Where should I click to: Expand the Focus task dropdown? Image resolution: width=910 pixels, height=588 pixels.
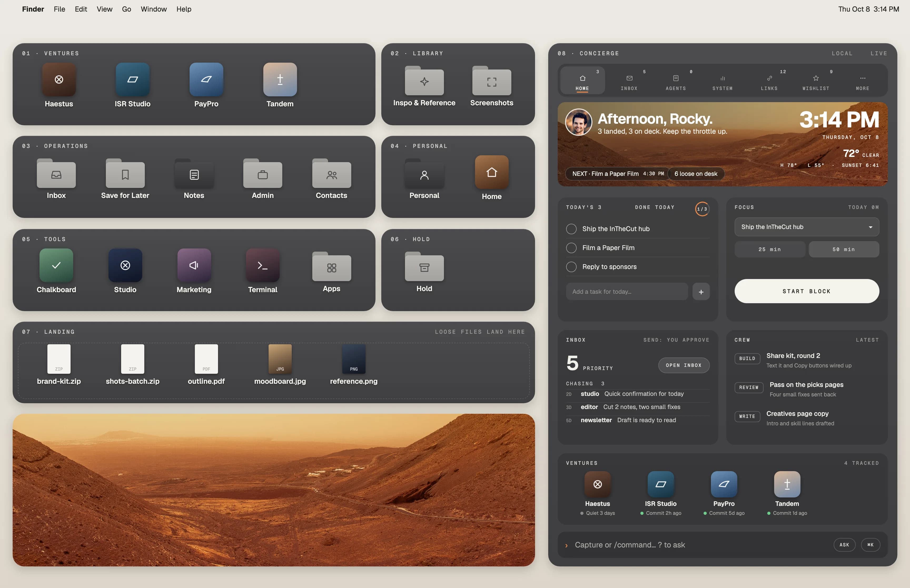[x=807, y=227]
